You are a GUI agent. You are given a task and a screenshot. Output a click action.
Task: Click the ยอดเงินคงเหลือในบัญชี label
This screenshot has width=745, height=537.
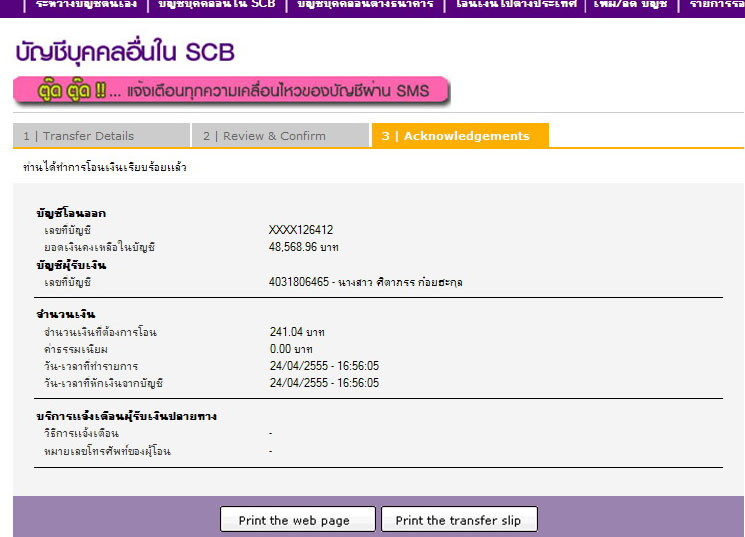[99, 247]
